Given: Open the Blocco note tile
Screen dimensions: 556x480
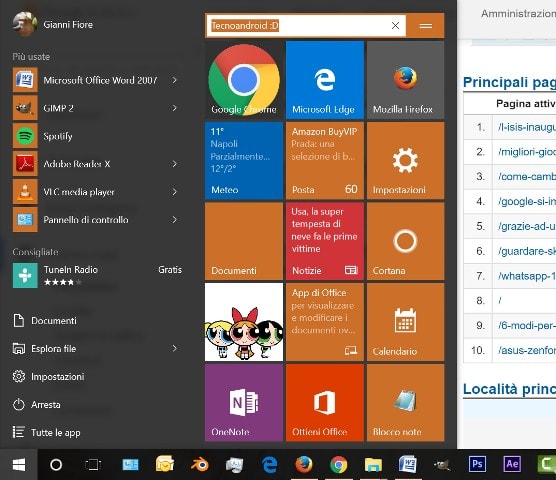Looking at the screenshot, I should click(x=406, y=403).
